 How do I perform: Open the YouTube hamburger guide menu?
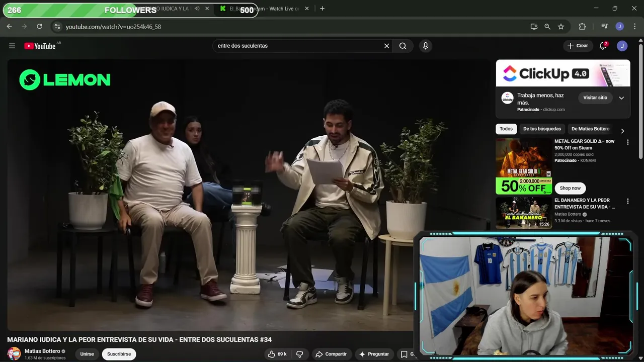[x=12, y=46]
